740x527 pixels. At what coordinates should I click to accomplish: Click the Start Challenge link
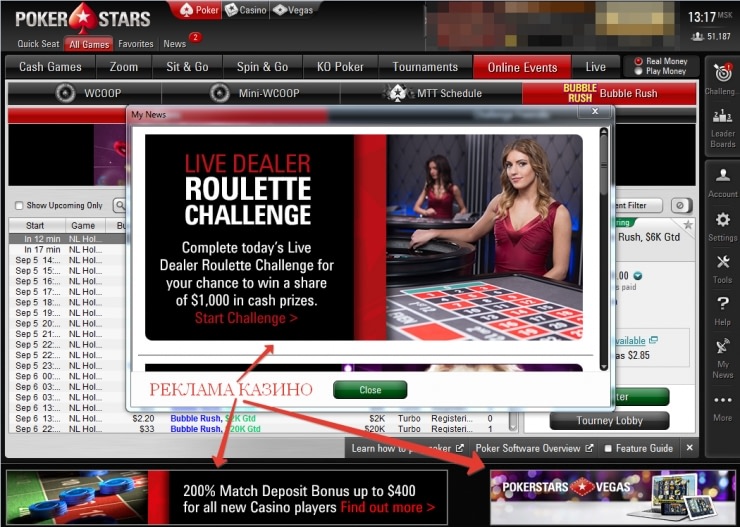tap(246, 318)
